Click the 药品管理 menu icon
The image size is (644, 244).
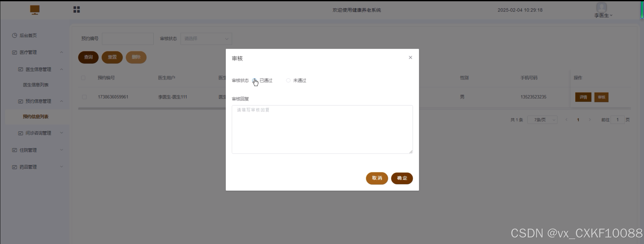14,167
